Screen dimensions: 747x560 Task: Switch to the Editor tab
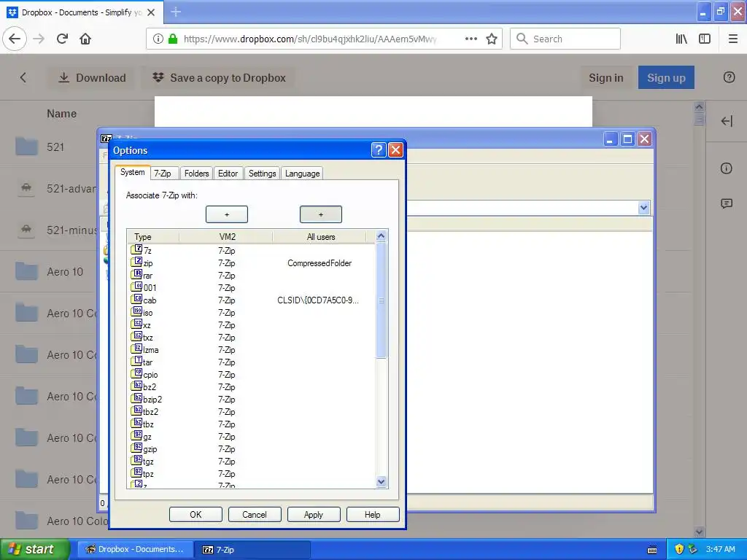click(x=228, y=174)
